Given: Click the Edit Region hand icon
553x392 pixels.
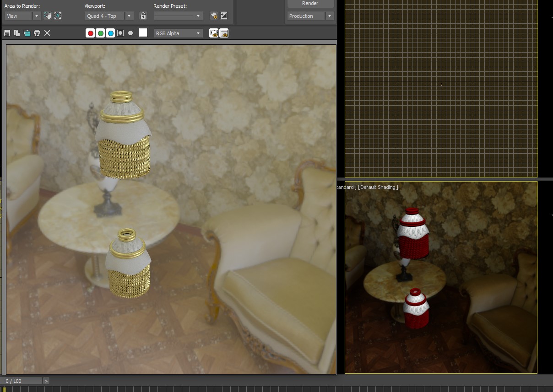Looking at the screenshot, I should pos(48,16).
